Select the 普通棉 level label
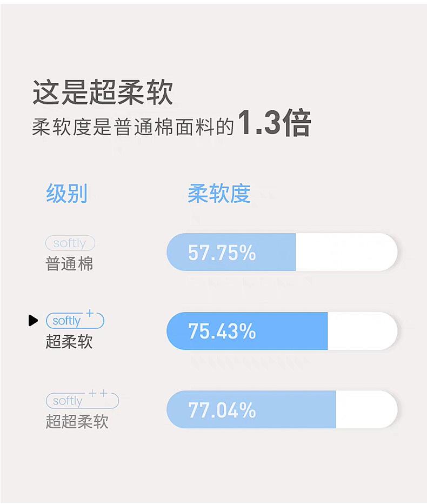 [x=69, y=264]
